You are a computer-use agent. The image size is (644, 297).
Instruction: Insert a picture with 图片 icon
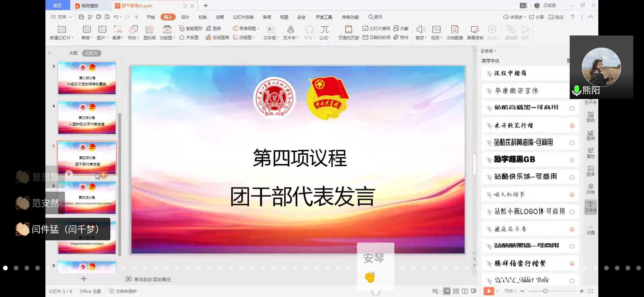(102, 32)
